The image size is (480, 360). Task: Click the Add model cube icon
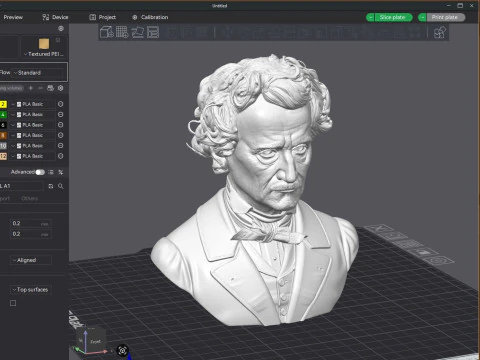coord(107,32)
